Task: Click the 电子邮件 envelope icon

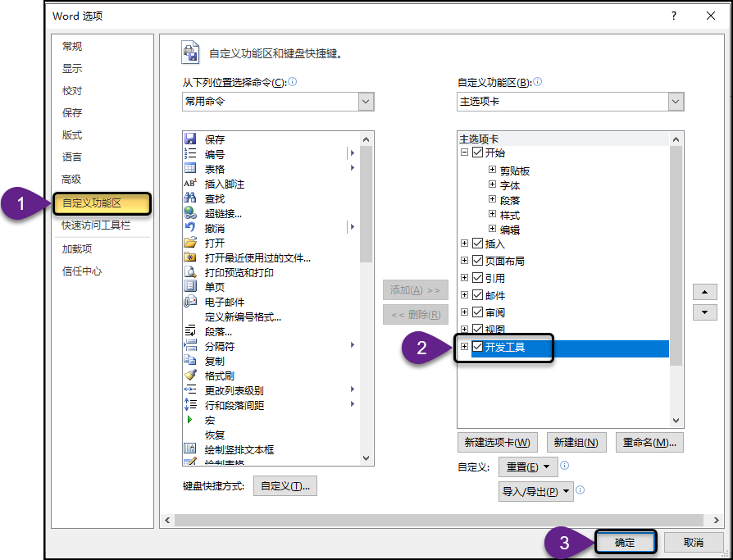Action: click(x=189, y=302)
